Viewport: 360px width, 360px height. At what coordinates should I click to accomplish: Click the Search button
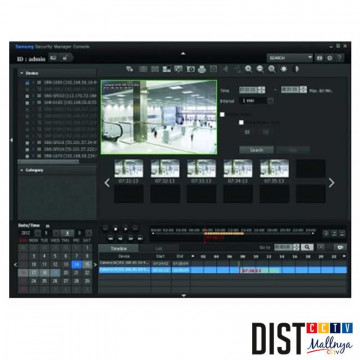coord(256,150)
